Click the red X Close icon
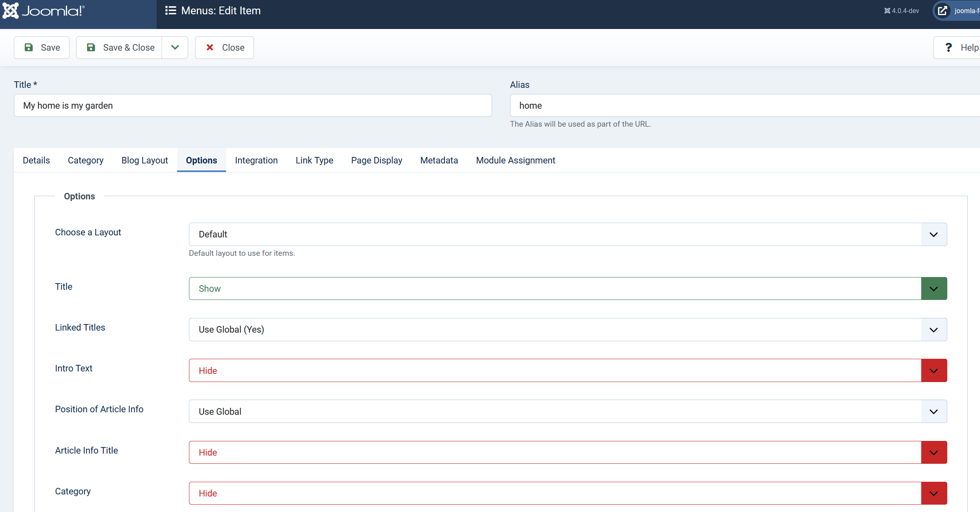Screen dimensions: 980x512 coord(210,47)
